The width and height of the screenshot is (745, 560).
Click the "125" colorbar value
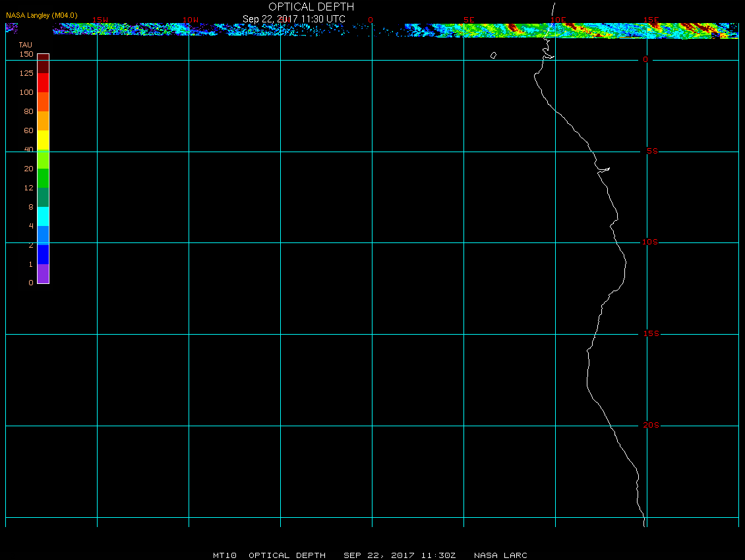26,73
